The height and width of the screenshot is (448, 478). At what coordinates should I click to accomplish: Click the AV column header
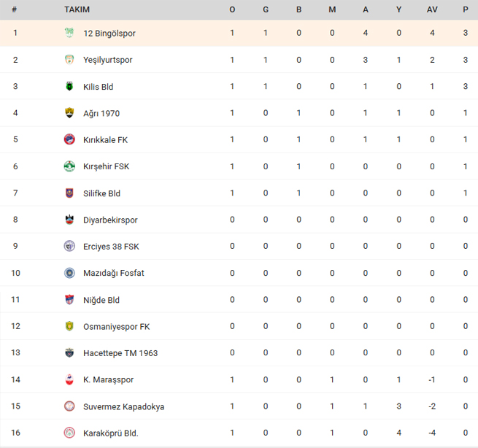pos(432,9)
